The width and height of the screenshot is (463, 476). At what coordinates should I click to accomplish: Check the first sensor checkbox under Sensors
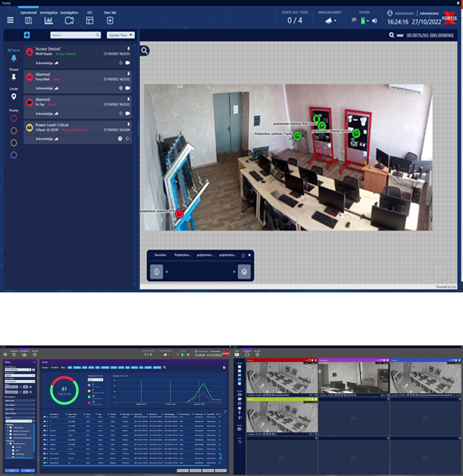[11, 428]
